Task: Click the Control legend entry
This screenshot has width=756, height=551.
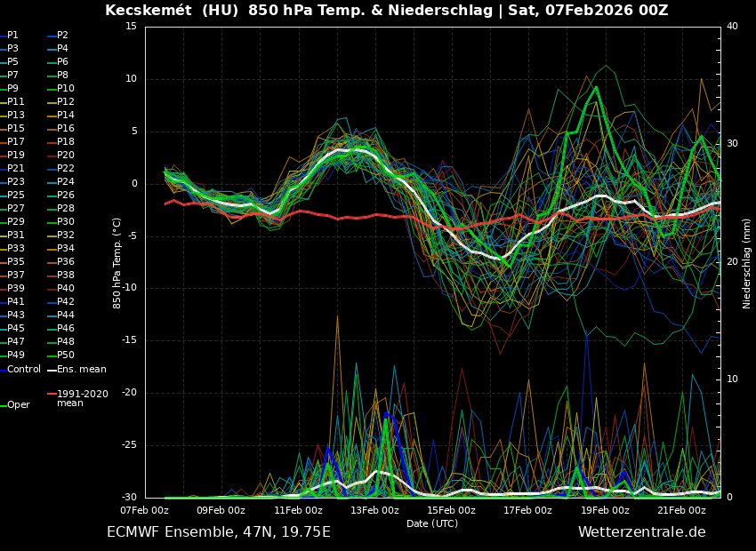Action: pyautogui.click(x=24, y=370)
